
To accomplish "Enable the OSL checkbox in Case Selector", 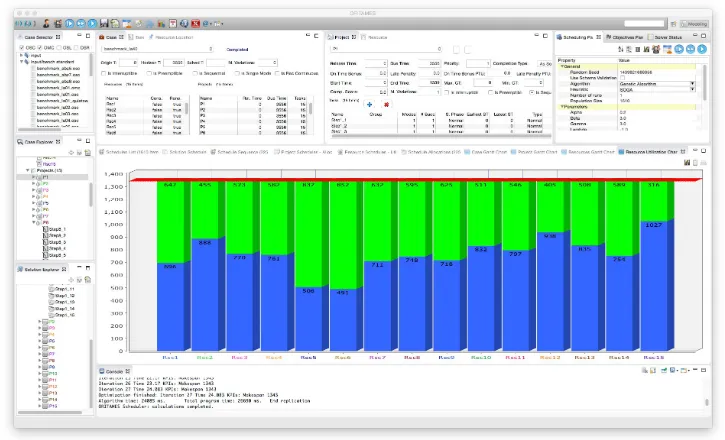I will click(x=59, y=48).
